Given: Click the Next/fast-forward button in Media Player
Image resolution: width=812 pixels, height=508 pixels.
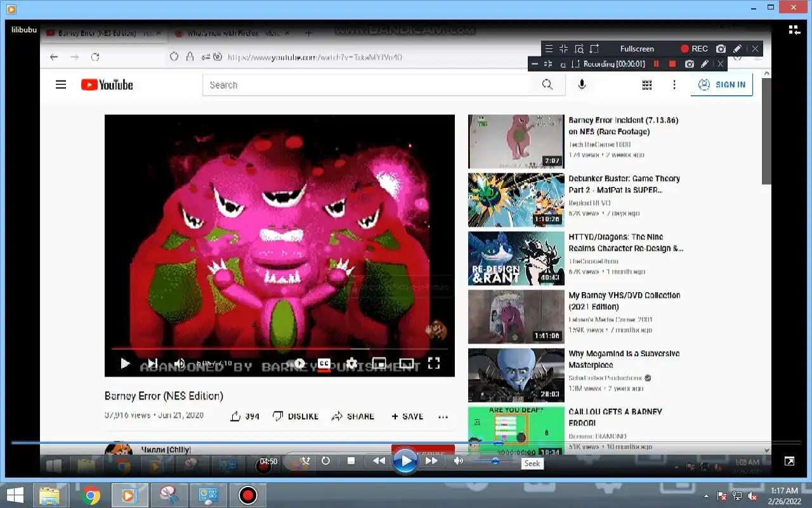Looking at the screenshot, I should pos(431,461).
